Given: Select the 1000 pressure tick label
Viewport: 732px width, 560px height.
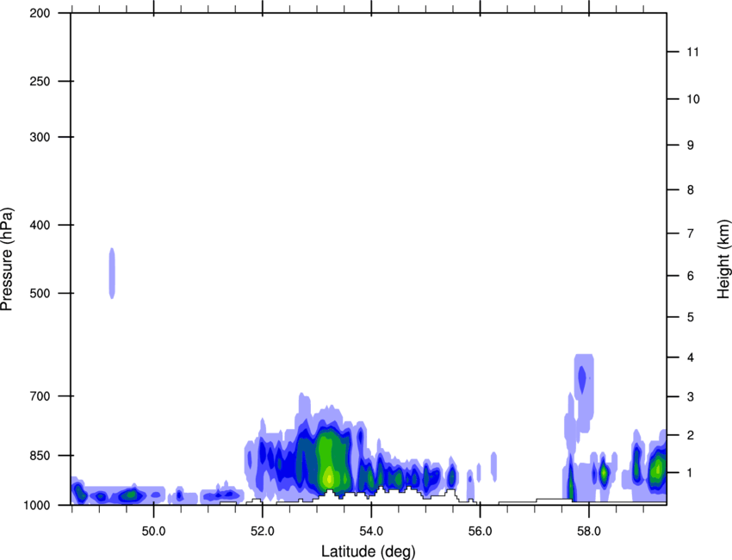Looking at the screenshot, I should (36, 506).
